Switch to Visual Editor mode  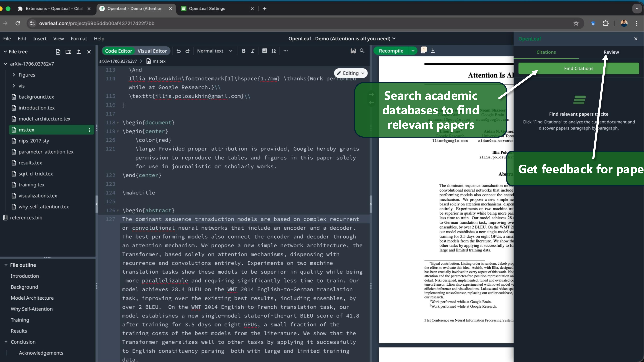[152, 51]
